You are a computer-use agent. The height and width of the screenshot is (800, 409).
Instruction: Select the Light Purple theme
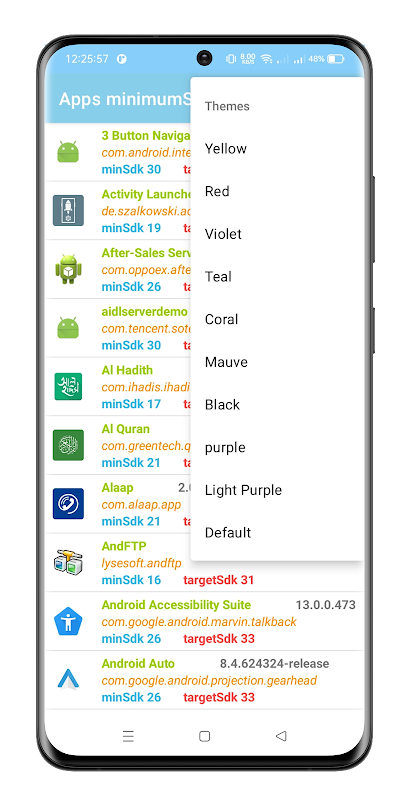coord(277,490)
